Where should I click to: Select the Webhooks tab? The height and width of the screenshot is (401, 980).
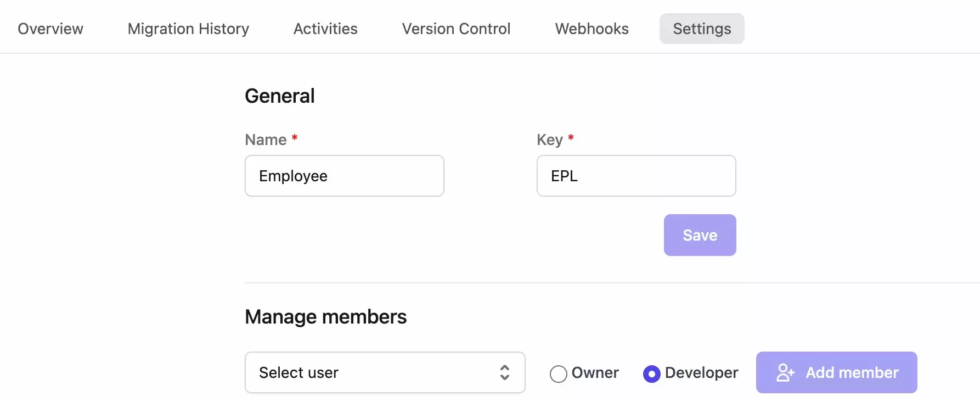point(592,29)
